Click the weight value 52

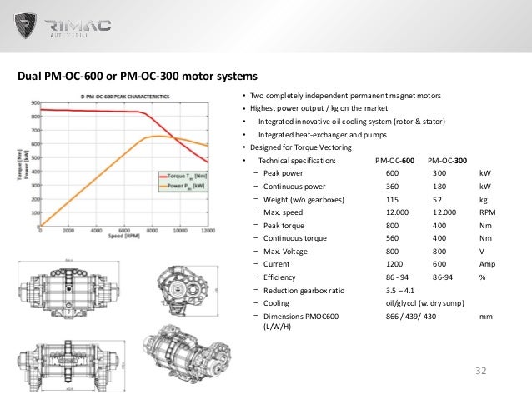[x=437, y=200]
